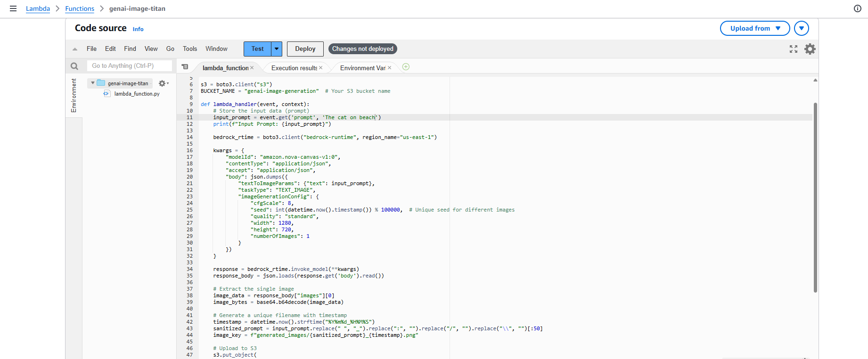Click the s3.put_object( line
The width and height of the screenshot is (868, 359).
[235, 355]
